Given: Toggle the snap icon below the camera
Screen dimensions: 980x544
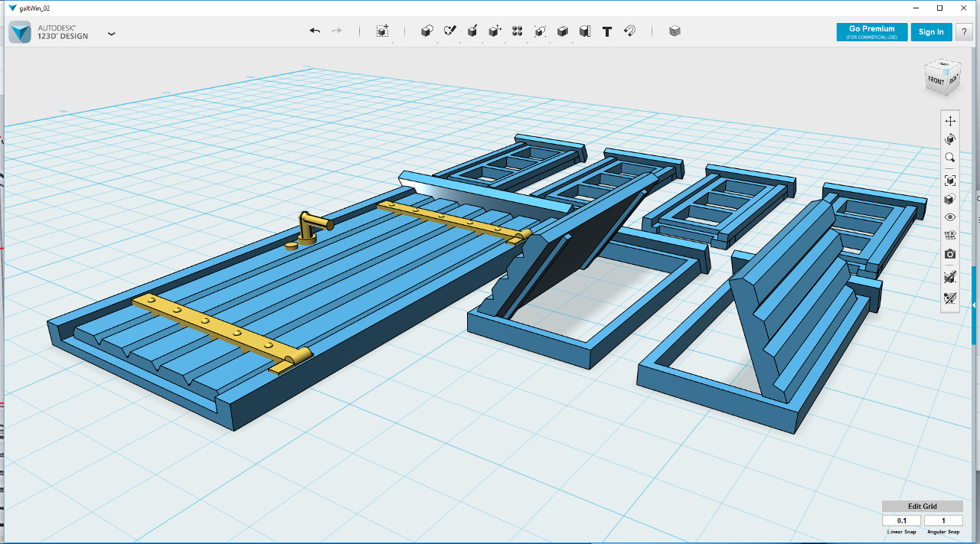Looking at the screenshot, I should (950, 277).
